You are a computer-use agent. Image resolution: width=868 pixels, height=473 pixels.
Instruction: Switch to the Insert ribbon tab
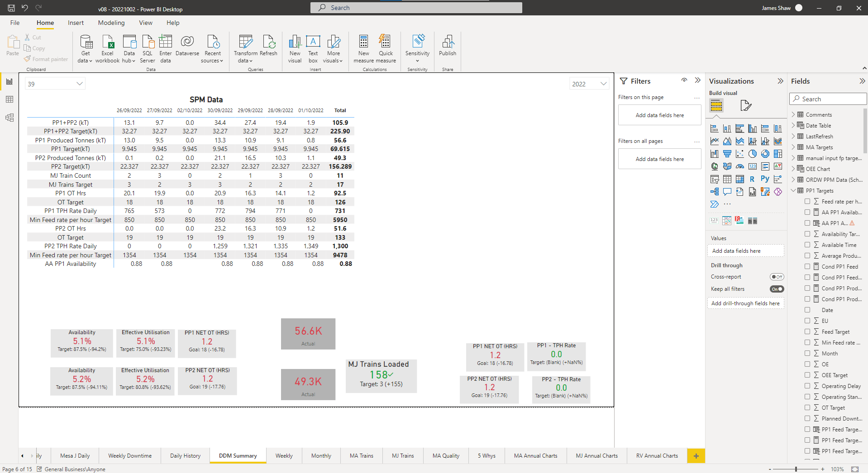pos(76,23)
